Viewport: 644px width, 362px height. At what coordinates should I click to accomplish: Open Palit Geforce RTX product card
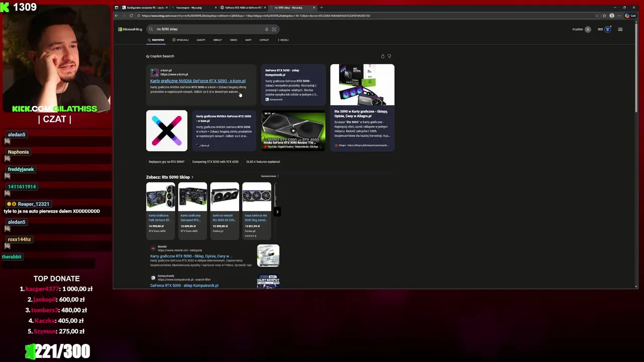160,210
